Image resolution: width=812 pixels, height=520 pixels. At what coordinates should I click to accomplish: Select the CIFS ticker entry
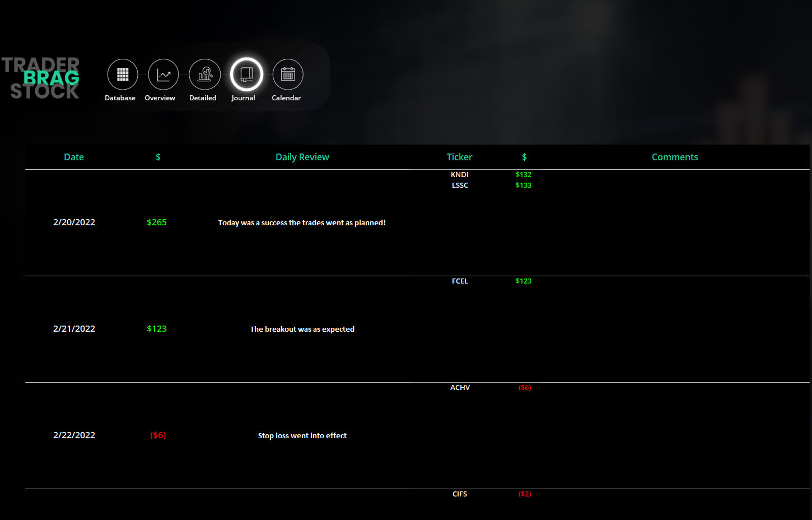coord(460,494)
